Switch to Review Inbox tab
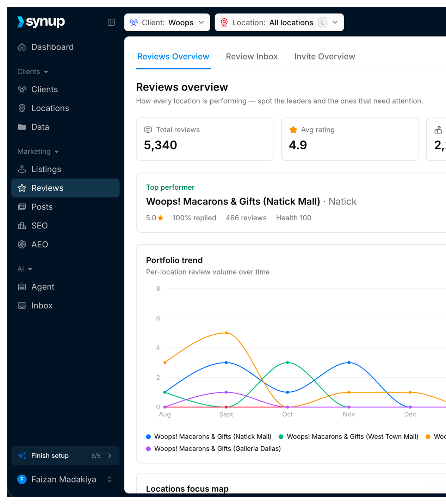 [x=252, y=57]
